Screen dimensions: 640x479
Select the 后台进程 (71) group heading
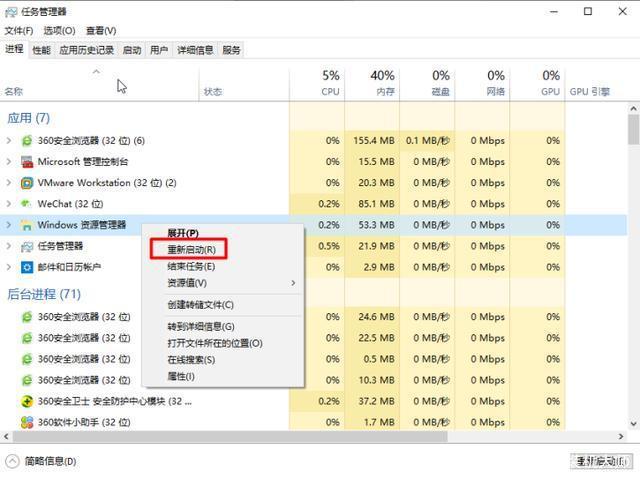tap(44, 294)
